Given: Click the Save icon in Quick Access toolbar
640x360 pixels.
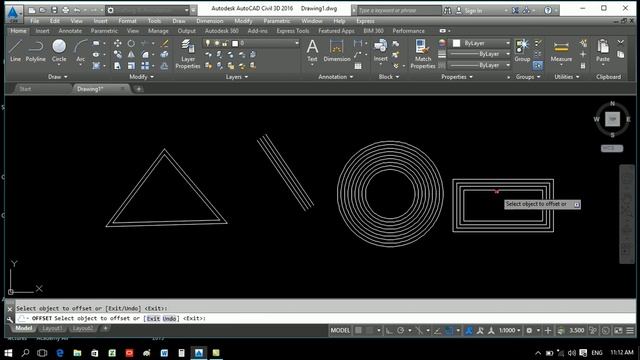Looking at the screenshot, I should tap(54, 10).
